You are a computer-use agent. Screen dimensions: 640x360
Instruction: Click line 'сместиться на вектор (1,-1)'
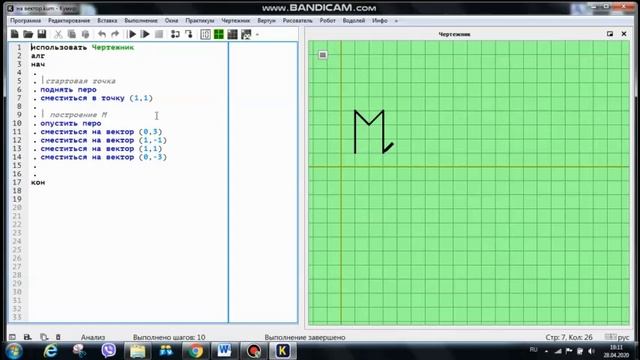tap(104, 140)
